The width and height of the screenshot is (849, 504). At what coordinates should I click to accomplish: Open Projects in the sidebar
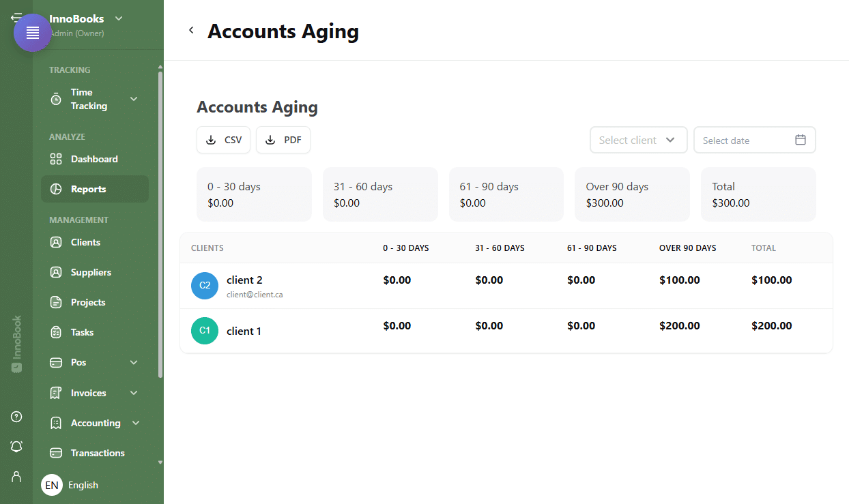point(95,302)
